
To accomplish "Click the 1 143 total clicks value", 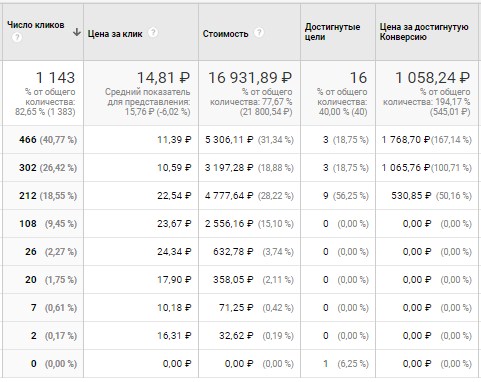I will coord(55,78).
